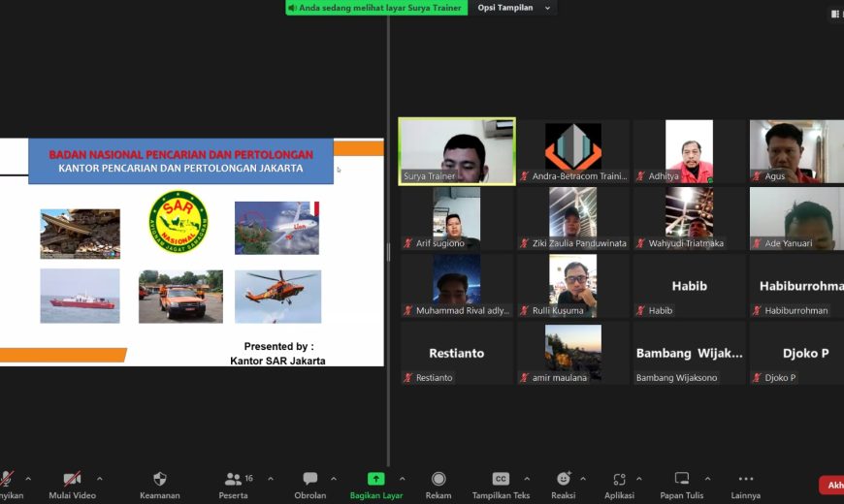This screenshot has height=504, width=844.
Task: Toggle the microphone mute button
Action: click(7, 479)
